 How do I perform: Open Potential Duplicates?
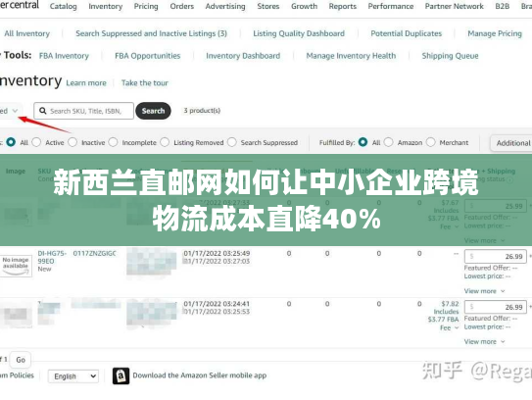[407, 33]
